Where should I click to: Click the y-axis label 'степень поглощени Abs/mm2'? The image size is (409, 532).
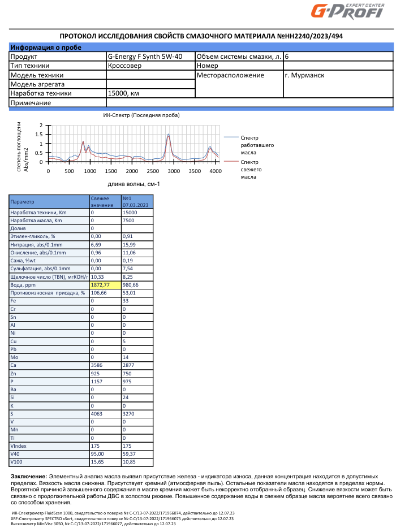23,146
